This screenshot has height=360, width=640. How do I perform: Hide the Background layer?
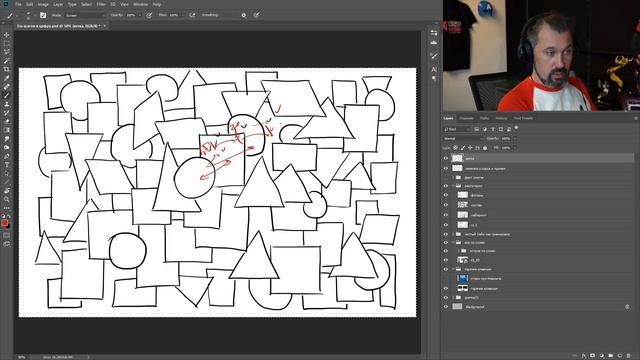click(x=446, y=307)
